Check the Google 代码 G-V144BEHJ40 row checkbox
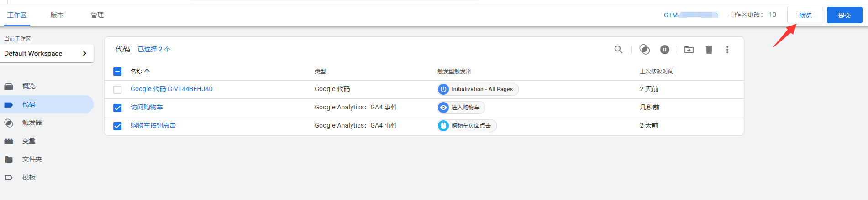This screenshot has width=868, height=200. tap(117, 90)
